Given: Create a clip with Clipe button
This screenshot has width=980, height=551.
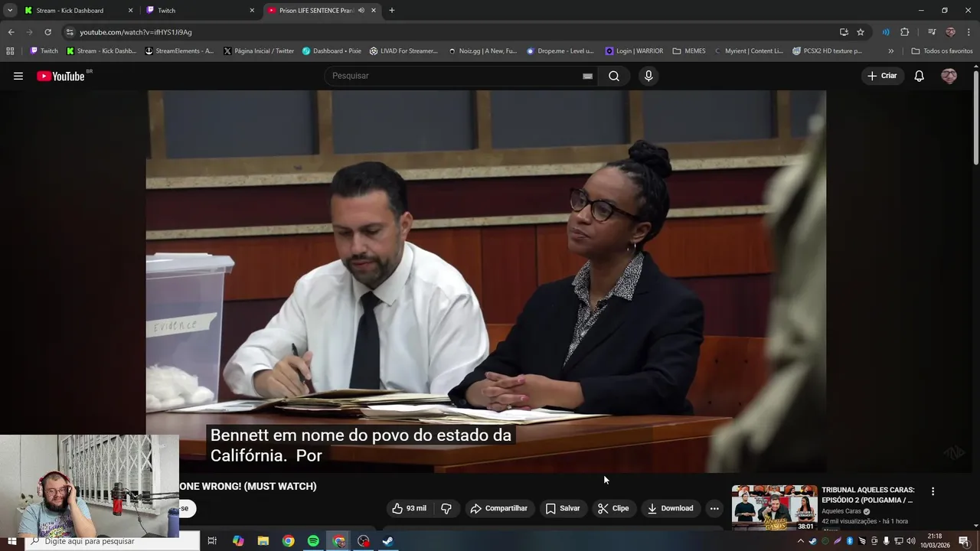Looking at the screenshot, I should (x=613, y=508).
